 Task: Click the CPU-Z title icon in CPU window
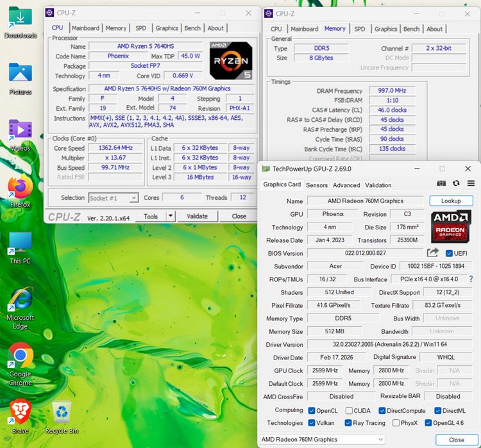49,13
